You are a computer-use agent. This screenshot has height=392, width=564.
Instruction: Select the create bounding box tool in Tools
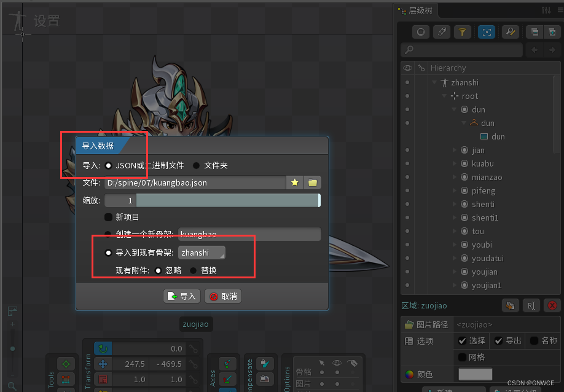pos(66,380)
